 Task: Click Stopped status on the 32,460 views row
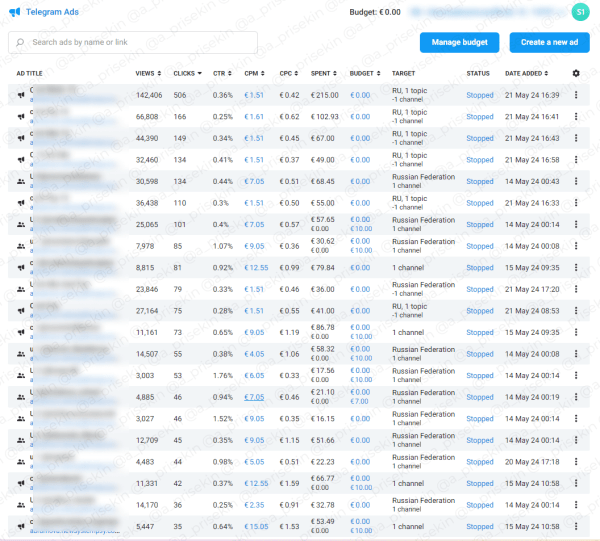(480, 160)
